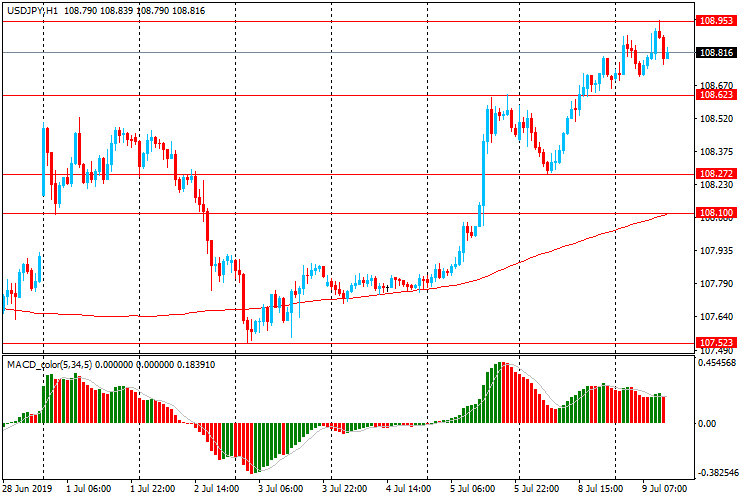This screenshot has width=740, height=500.
Task: Click the 108.375 price axis value
Action: 716,152
